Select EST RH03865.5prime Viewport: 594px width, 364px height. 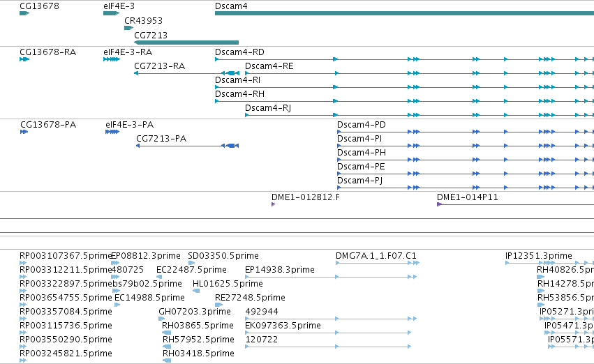coord(198,326)
